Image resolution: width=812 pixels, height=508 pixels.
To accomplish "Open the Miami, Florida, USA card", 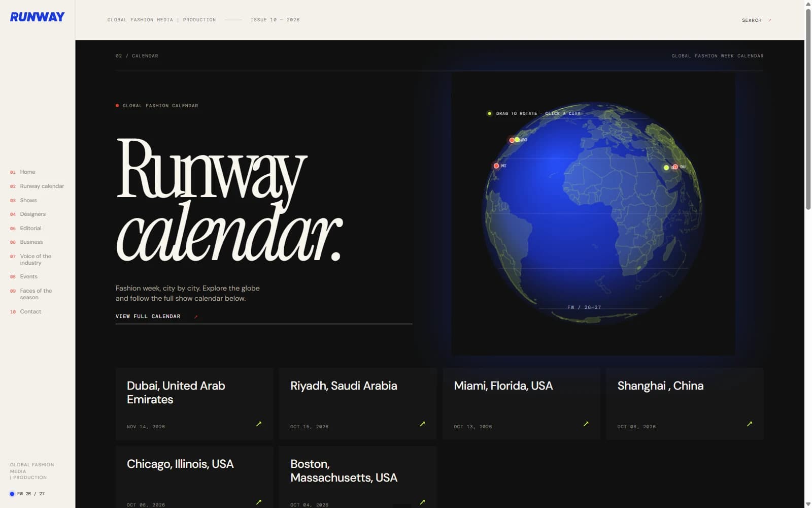I will click(x=521, y=404).
